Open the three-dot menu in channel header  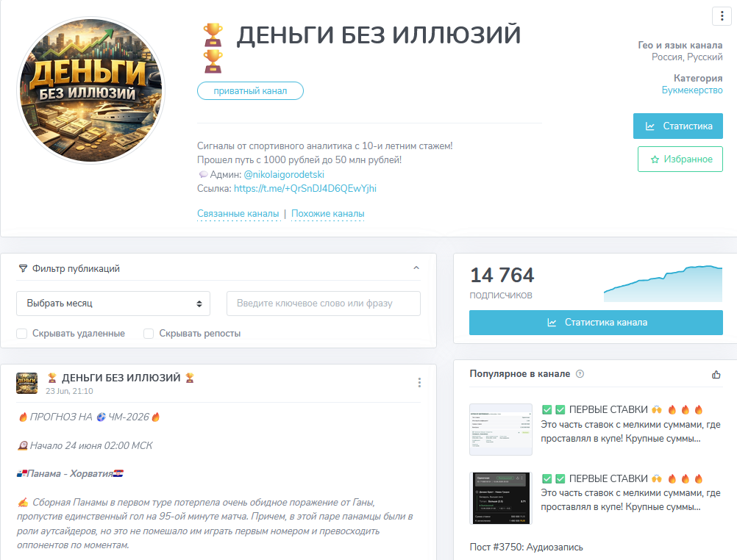point(722,16)
